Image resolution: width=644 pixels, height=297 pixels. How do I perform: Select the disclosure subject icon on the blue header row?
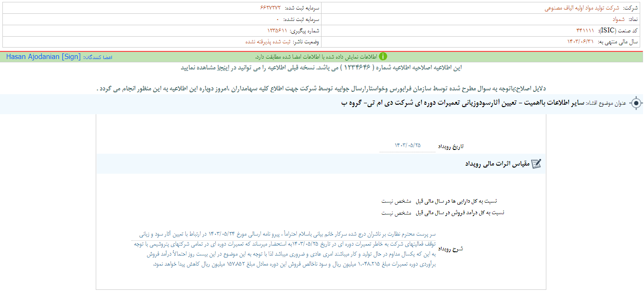point(636,102)
